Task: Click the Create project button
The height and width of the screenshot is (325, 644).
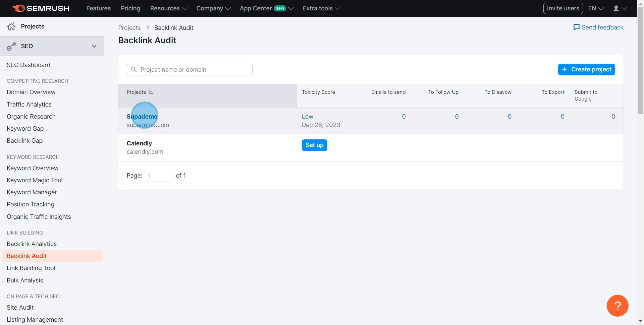Action: coord(586,69)
